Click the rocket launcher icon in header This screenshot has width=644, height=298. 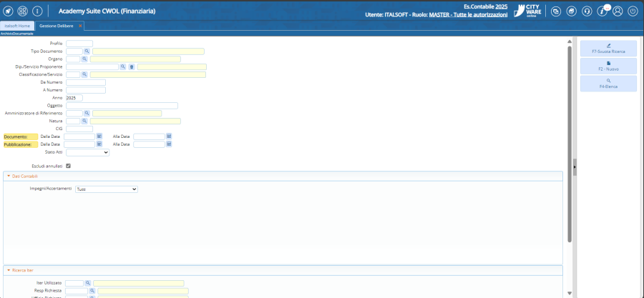[9, 11]
